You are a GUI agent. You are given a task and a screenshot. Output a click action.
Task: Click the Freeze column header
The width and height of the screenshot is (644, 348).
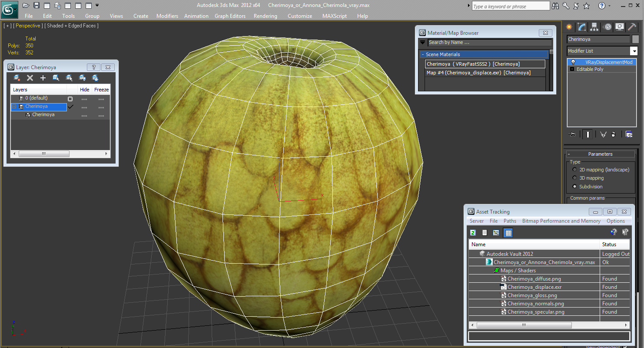pos(101,90)
